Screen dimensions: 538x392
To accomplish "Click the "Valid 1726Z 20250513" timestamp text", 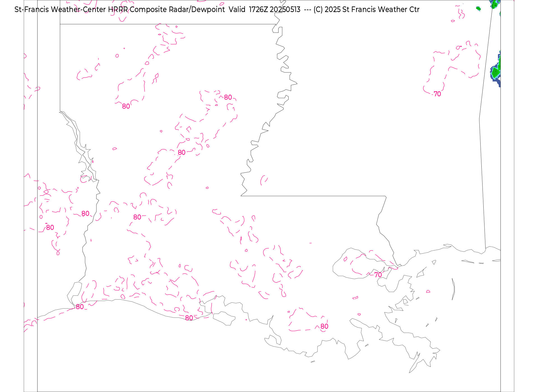I will click(265, 10).
